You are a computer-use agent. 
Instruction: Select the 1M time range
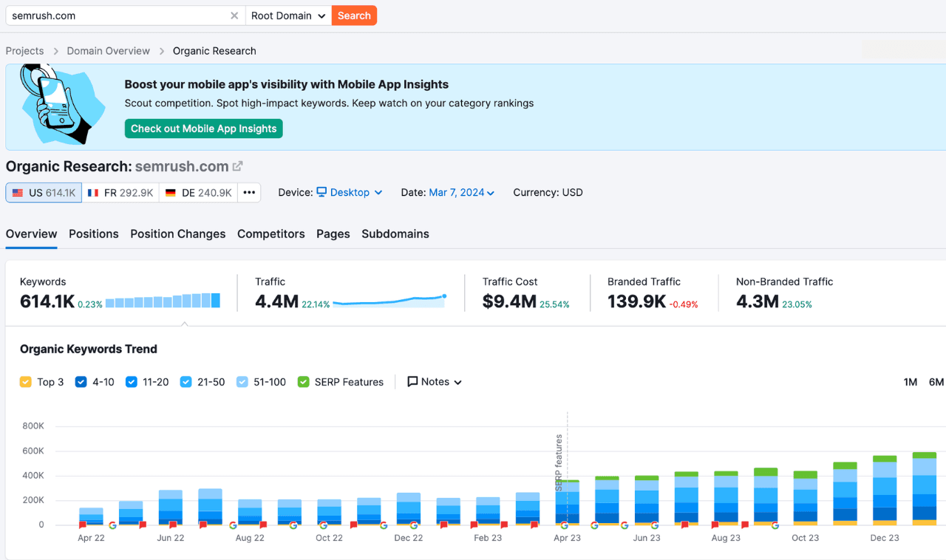pos(911,382)
